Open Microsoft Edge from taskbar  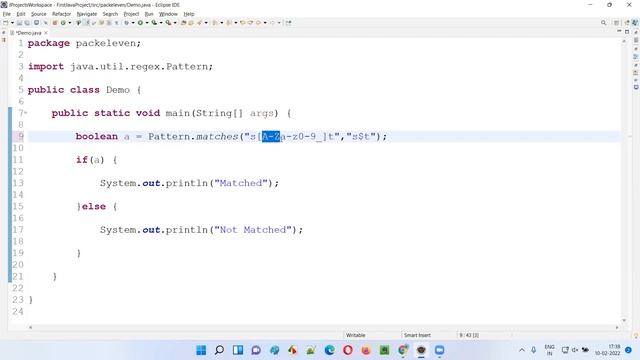coord(329,350)
